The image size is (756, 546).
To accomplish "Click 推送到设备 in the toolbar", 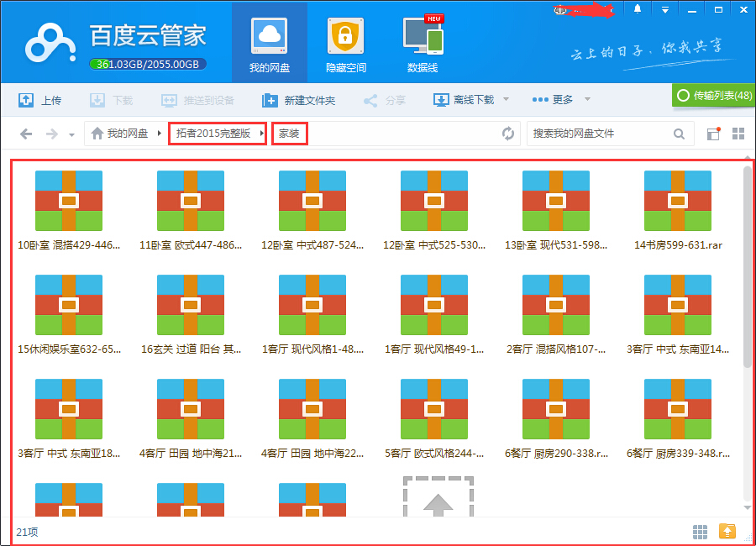I will (x=197, y=100).
